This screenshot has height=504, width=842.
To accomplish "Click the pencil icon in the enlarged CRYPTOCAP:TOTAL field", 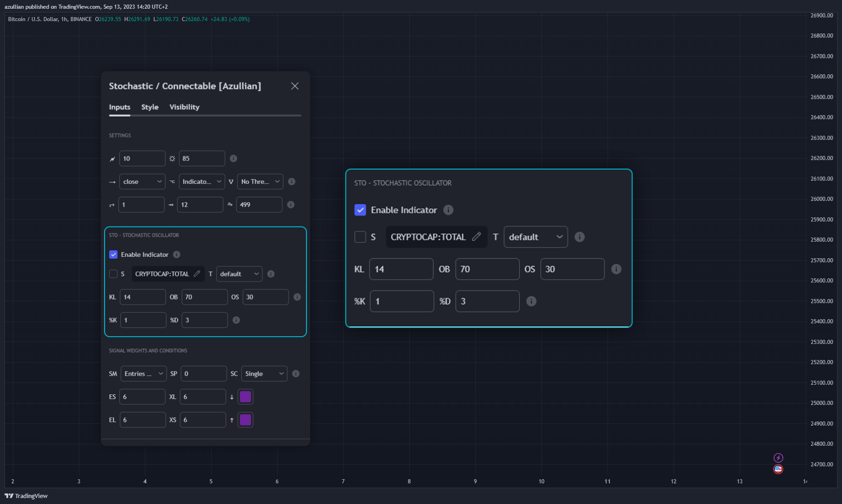I will (477, 237).
